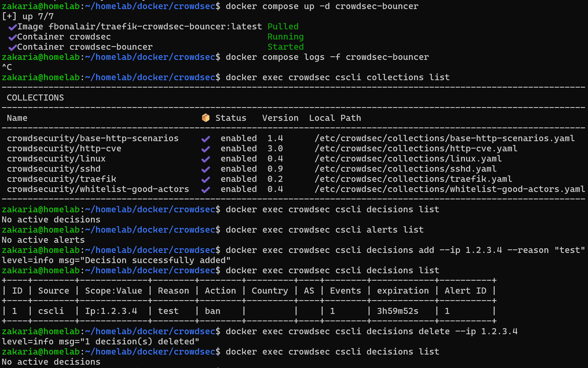This screenshot has height=368, width=588.
Task: Click the 'ID' header in decisions table
Action: click(x=17, y=291)
